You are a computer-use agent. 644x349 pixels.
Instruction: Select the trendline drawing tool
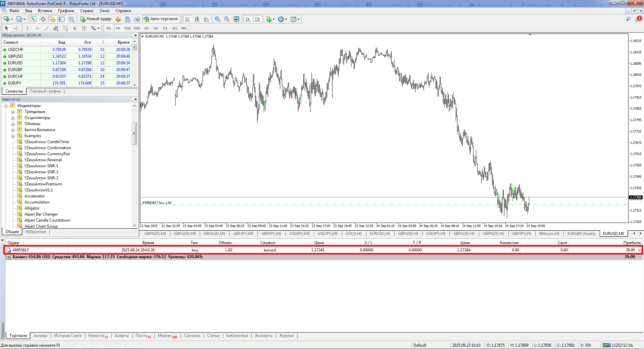coord(47,28)
